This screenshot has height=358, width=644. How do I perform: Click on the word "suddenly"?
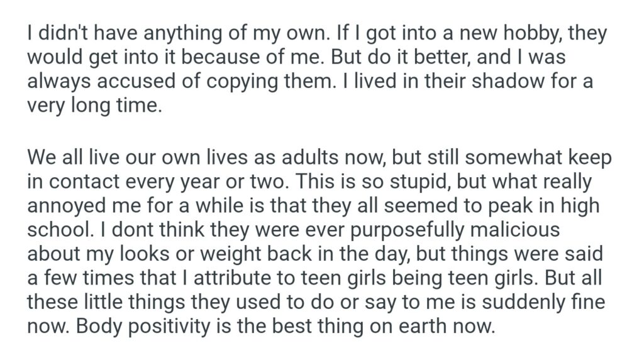tap(523, 301)
